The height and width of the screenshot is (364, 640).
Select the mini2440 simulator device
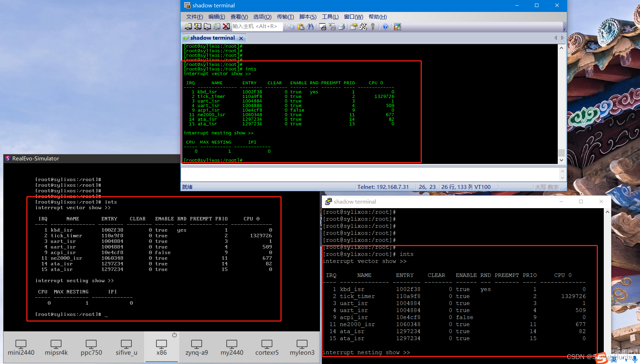[x=21, y=347]
